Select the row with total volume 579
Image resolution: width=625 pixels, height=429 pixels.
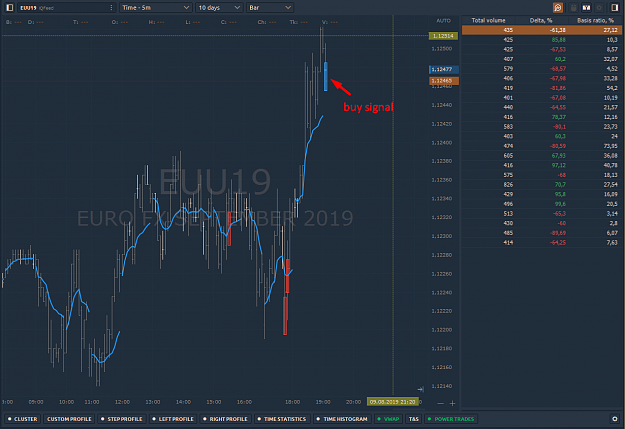[x=542, y=69]
